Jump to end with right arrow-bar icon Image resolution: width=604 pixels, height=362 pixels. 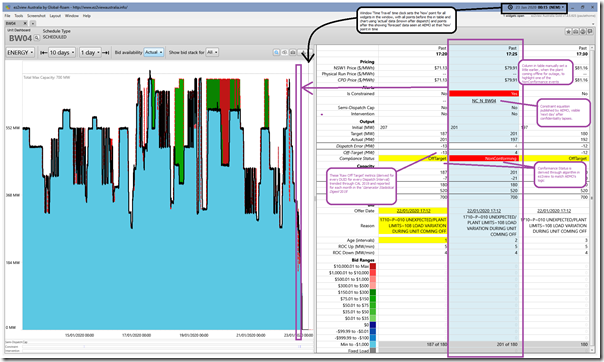(106, 52)
